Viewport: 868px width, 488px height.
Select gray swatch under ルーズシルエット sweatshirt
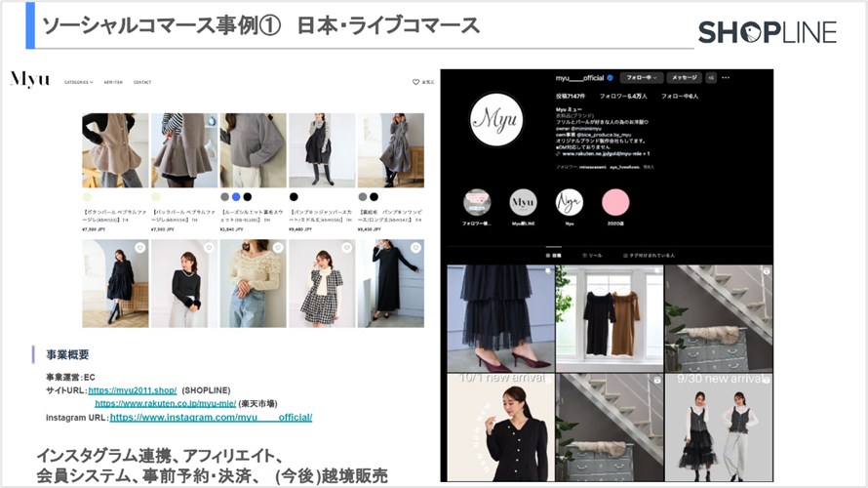pyautogui.click(x=224, y=196)
